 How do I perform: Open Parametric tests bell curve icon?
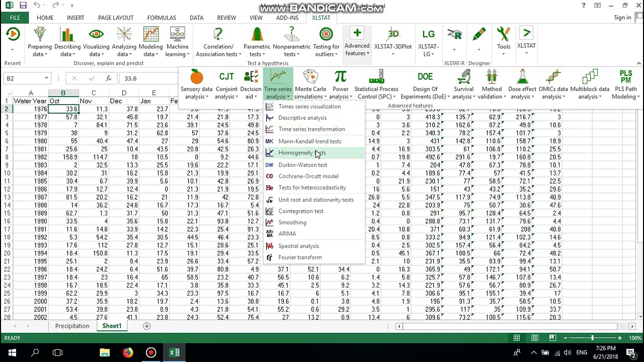[257, 34]
